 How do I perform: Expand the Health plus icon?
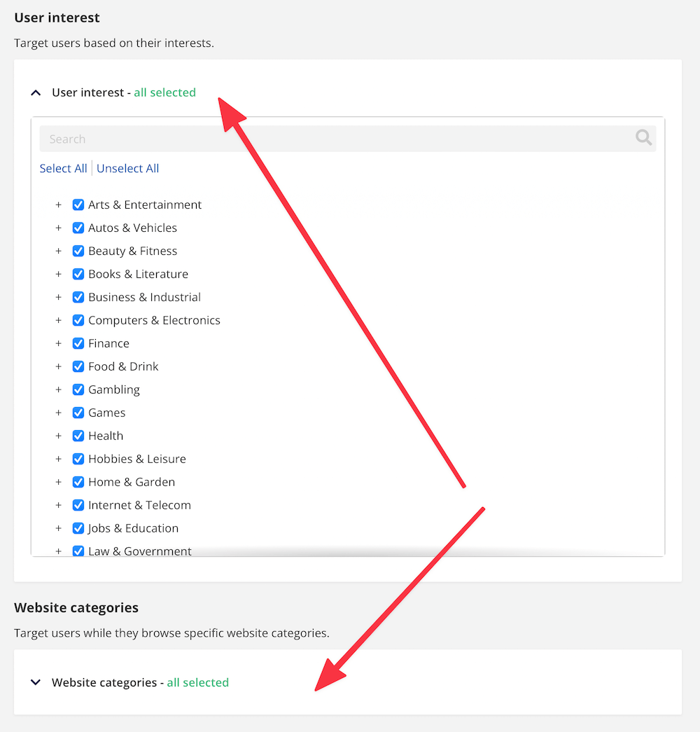coord(58,436)
